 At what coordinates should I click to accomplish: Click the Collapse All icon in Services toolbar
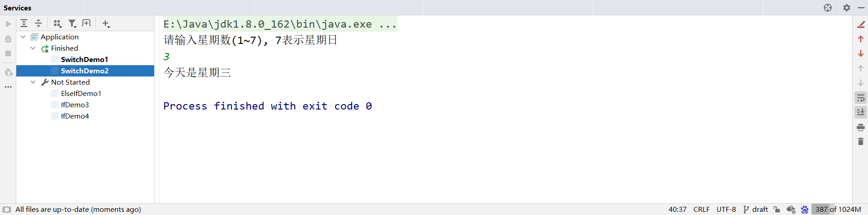[38, 24]
